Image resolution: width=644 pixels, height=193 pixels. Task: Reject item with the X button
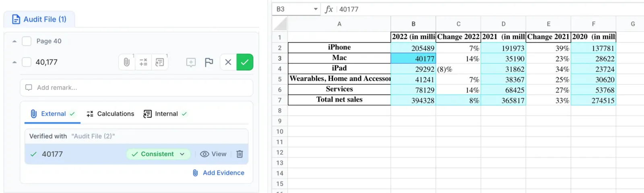pos(228,62)
